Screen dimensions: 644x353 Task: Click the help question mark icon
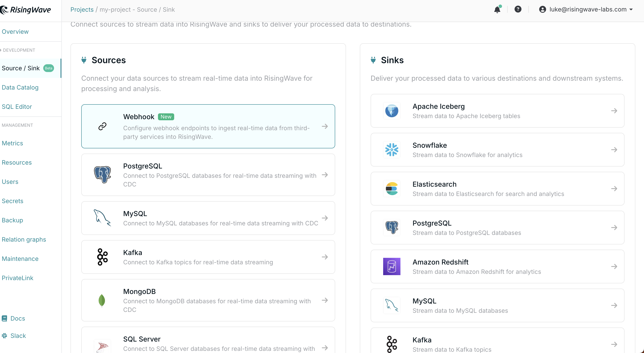[x=518, y=9]
